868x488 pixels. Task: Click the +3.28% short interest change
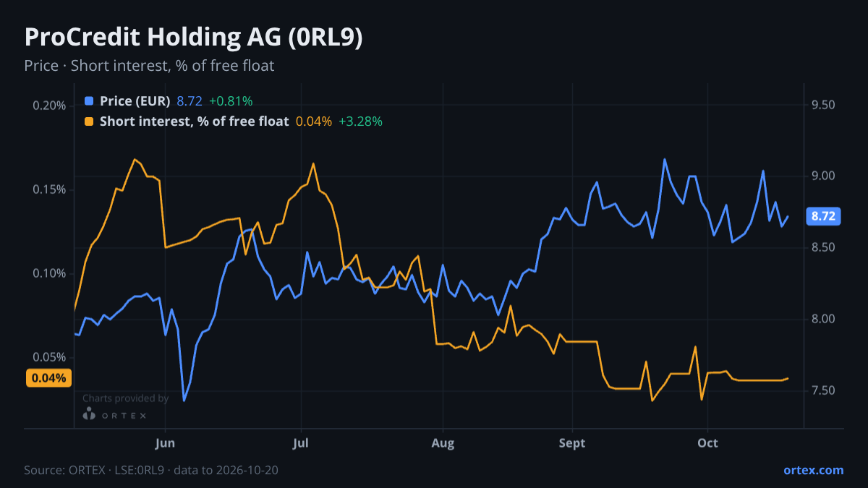click(360, 121)
